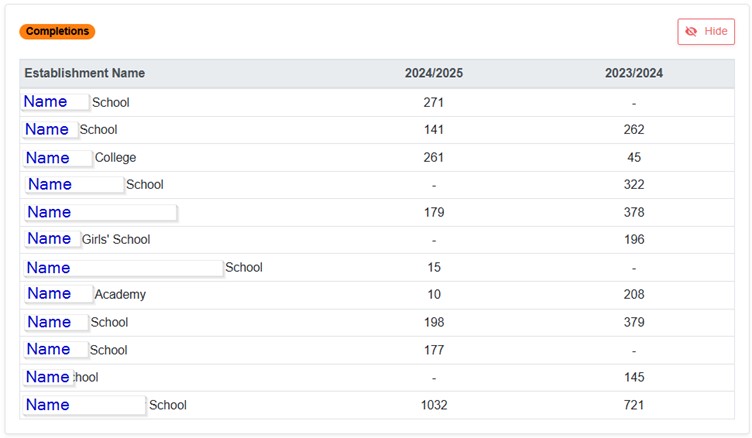Image resolution: width=752 pixels, height=438 pixels.
Task: Select the establishment name ending in Academy
Action: point(120,295)
